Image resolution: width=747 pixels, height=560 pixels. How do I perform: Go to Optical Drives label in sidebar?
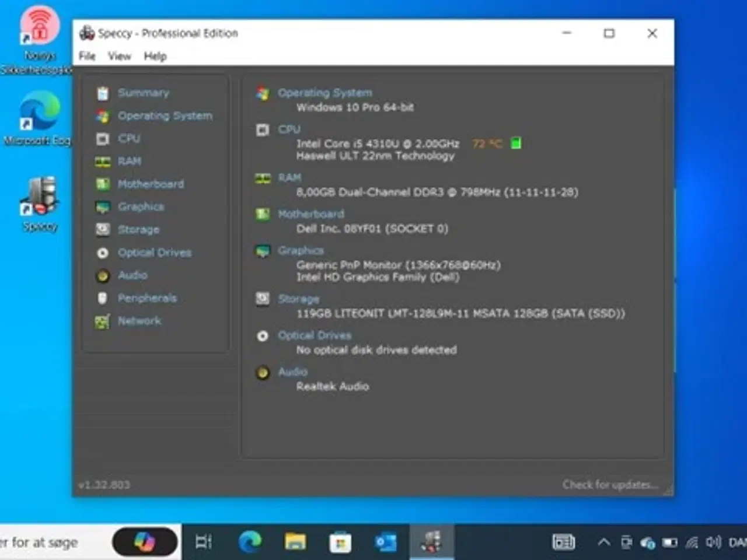click(155, 253)
